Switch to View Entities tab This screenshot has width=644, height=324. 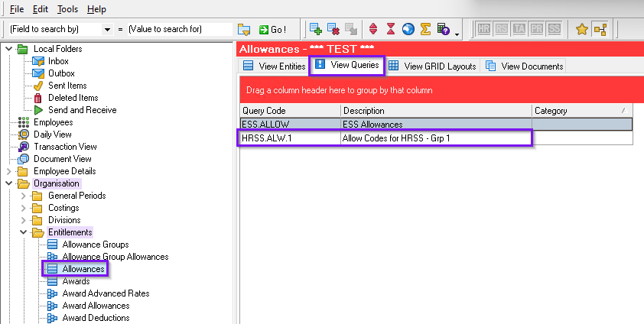pos(274,66)
